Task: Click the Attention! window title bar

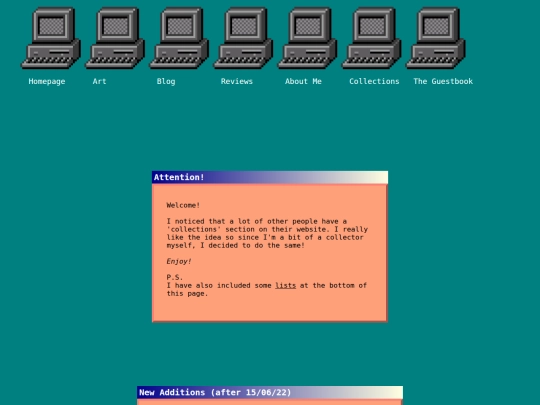Action: click(270, 177)
